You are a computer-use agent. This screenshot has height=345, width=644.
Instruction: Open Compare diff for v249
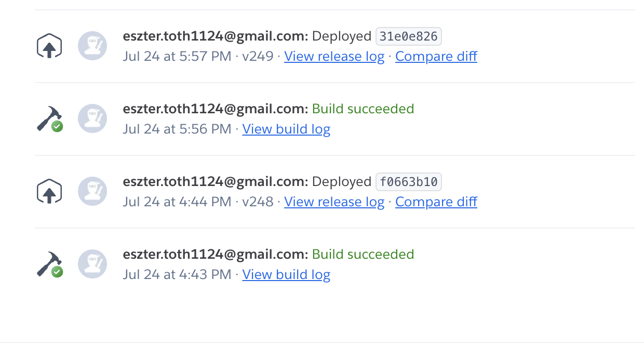436,56
